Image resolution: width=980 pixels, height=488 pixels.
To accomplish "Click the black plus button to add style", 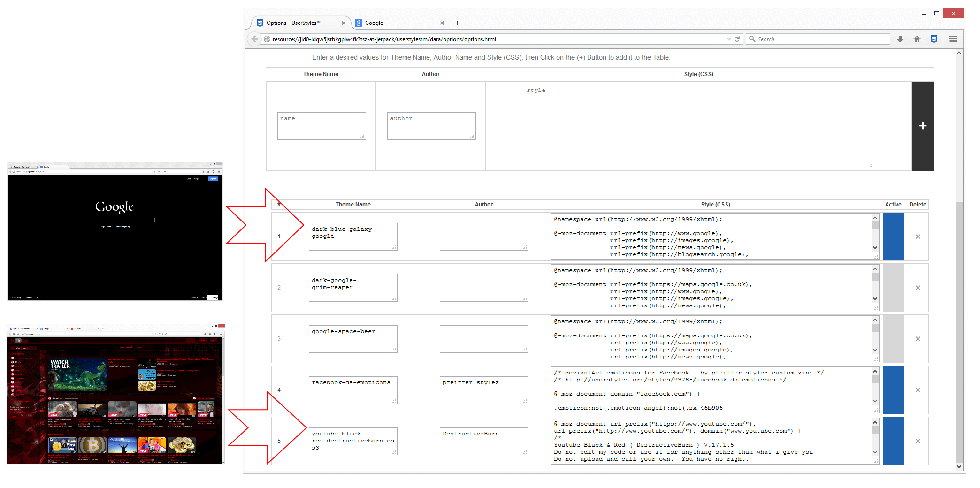I will point(923,126).
